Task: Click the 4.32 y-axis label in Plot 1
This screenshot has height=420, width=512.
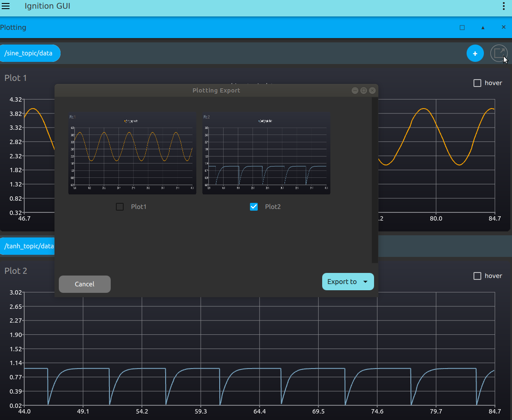Action: tap(16, 99)
